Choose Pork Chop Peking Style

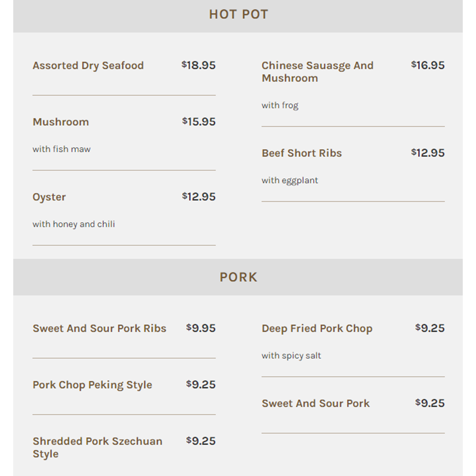click(92, 385)
